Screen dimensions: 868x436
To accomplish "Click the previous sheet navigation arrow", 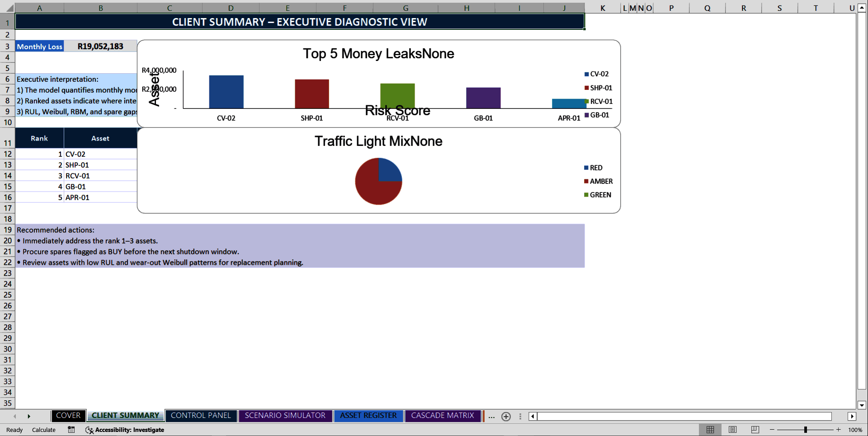I will click(x=14, y=416).
